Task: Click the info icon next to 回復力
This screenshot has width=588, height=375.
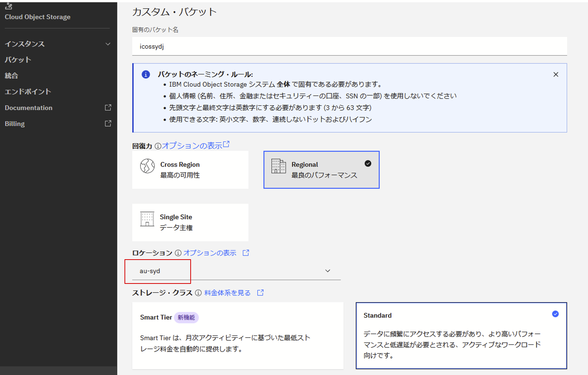Action: (158, 146)
